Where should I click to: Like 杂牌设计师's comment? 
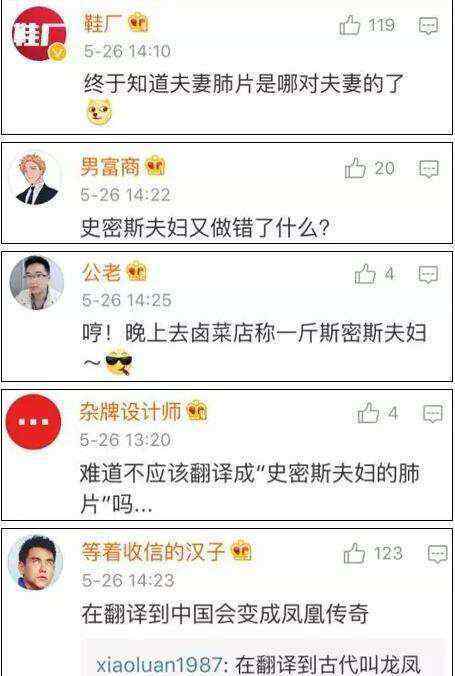[x=368, y=413]
